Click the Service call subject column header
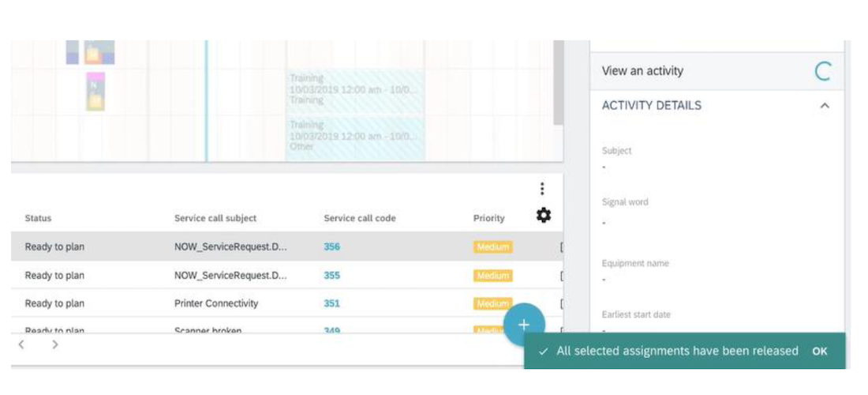868x395 pixels. (215, 218)
